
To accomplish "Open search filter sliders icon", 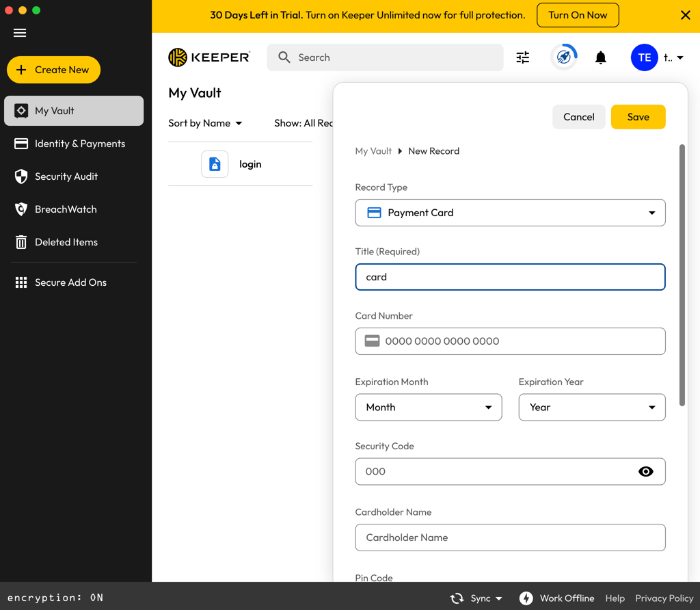I will [523, 57].
